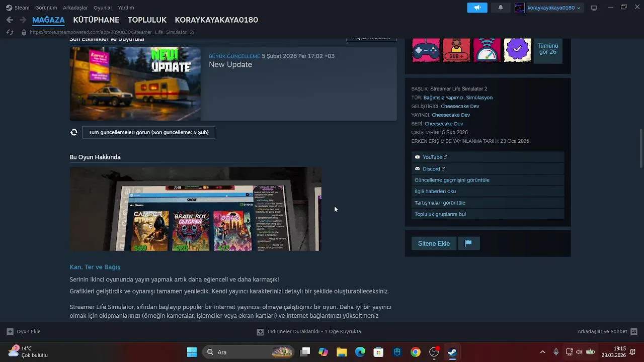Open the Görünüm menu
The width and height of the screenshot is (644, 362).
tap(46, 8)
